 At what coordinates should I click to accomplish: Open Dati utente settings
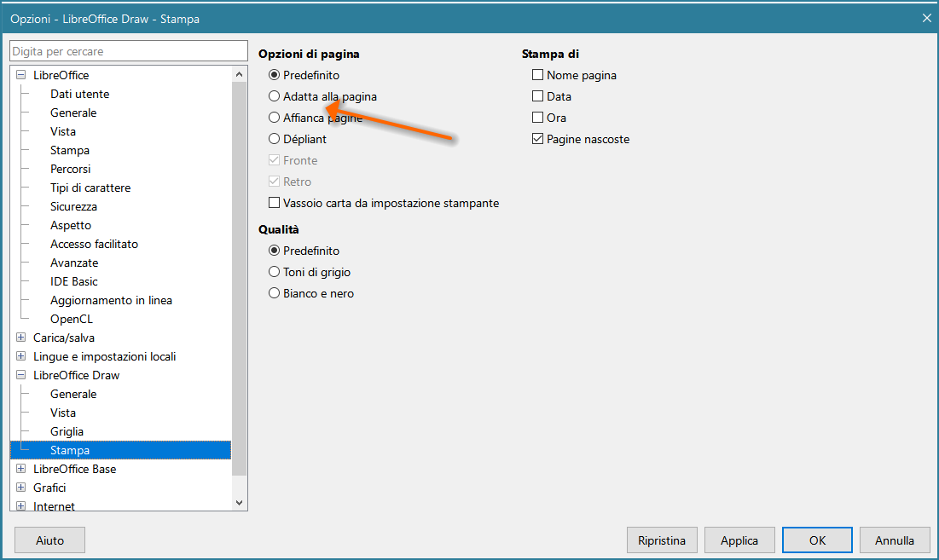[79, 94]
